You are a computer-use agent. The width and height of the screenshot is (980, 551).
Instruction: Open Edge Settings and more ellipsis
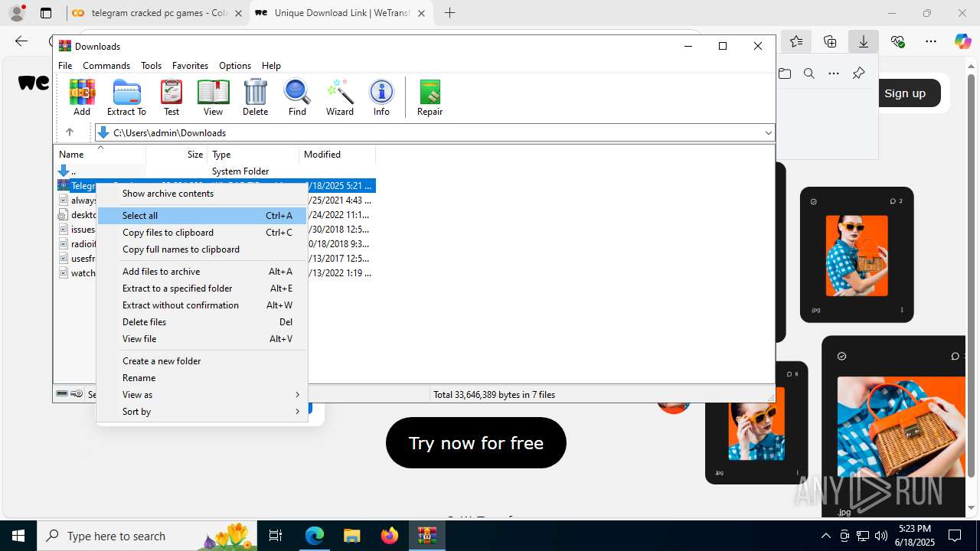click(931, 41)
